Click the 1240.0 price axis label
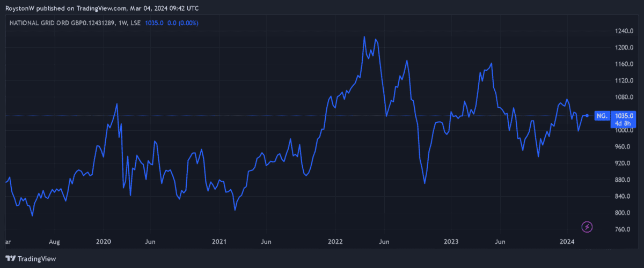Image resolution: width=644 pixels, height=268 pixels. click(x=625, y=32)
